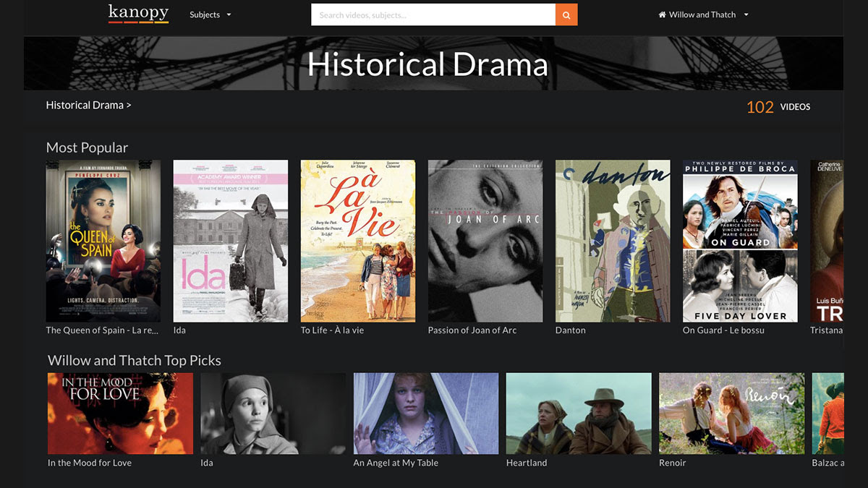Viewport: 868px width, 488px height.
Task: Open the Balzac thumbnail at row edge
Action: [828, 414]
